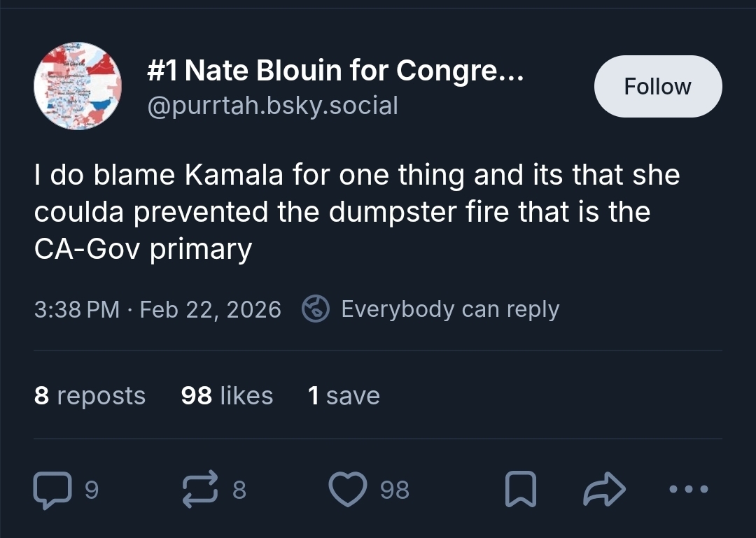Save post with the bookmark icon
Viewport: 756px width, 538px height.
(520, 490)
